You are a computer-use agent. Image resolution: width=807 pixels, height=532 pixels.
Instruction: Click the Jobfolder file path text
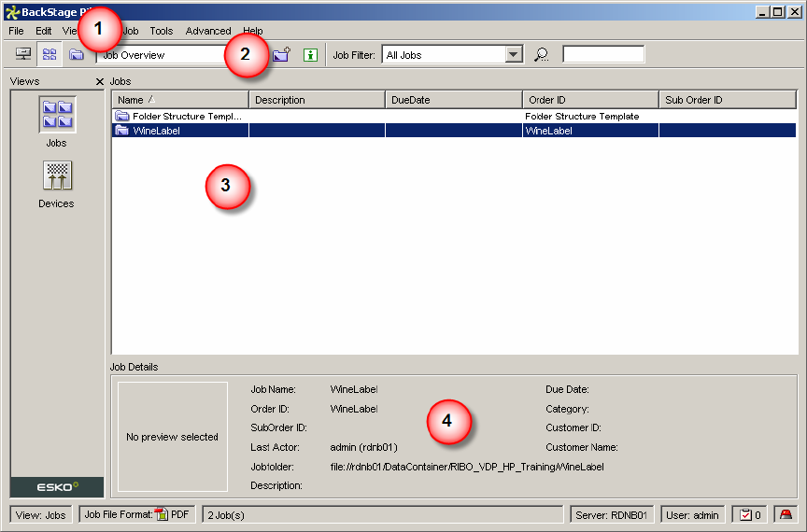pyautogui.click(x=467, y=467)
